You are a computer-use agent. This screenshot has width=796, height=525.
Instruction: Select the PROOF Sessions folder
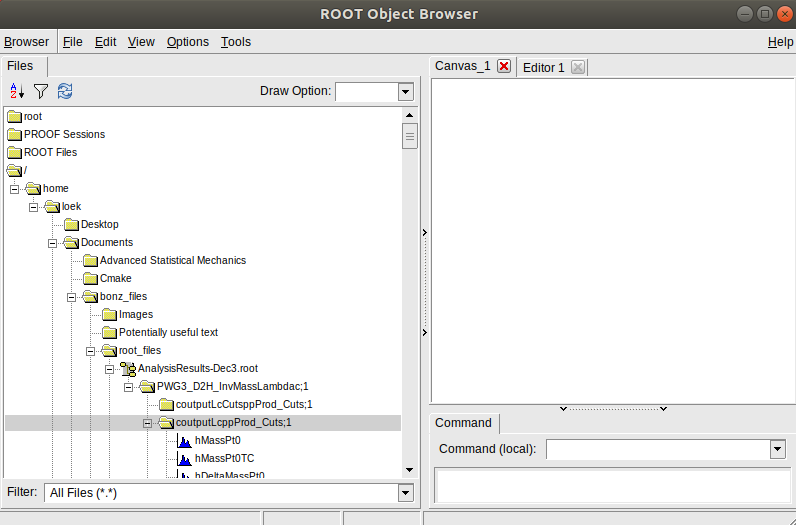(64, 135)
